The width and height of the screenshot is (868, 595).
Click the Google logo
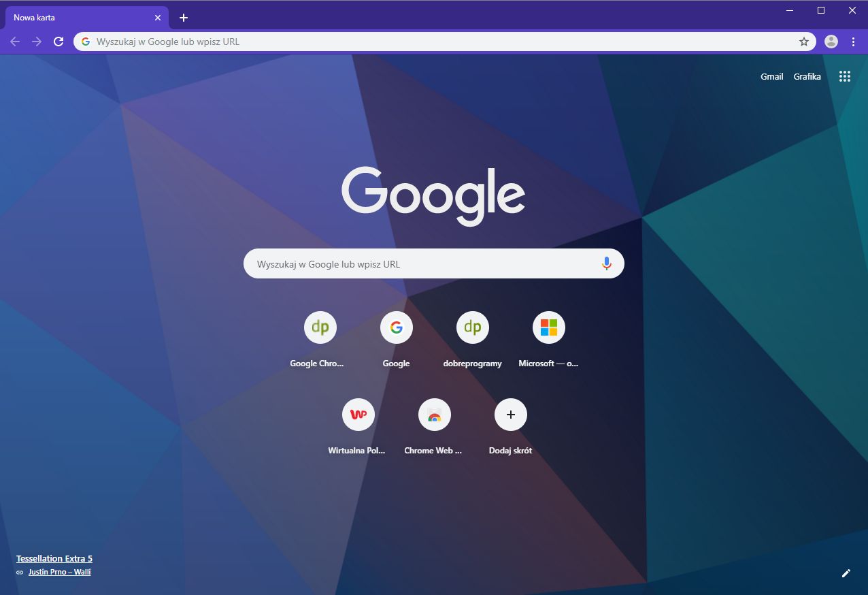[433, 196]
